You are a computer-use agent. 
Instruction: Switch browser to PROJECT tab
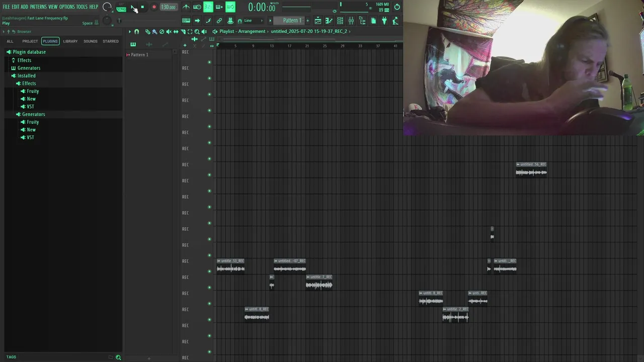[x=30, y=41]
